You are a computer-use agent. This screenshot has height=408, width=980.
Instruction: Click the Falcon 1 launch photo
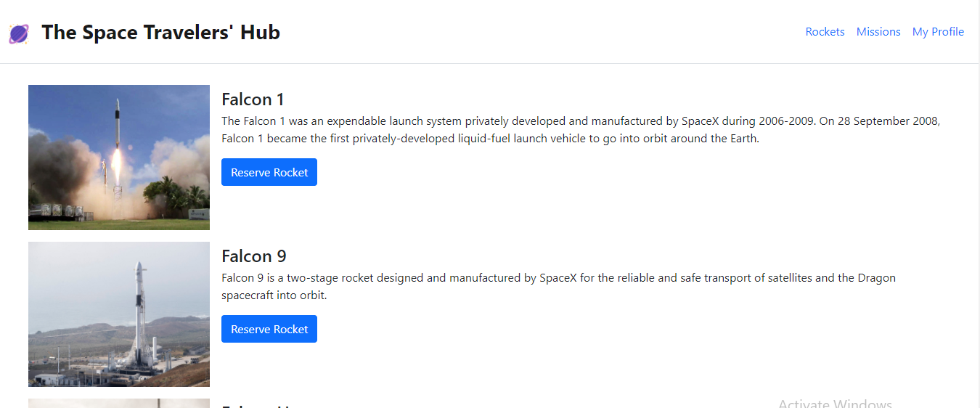coord(119,158)
